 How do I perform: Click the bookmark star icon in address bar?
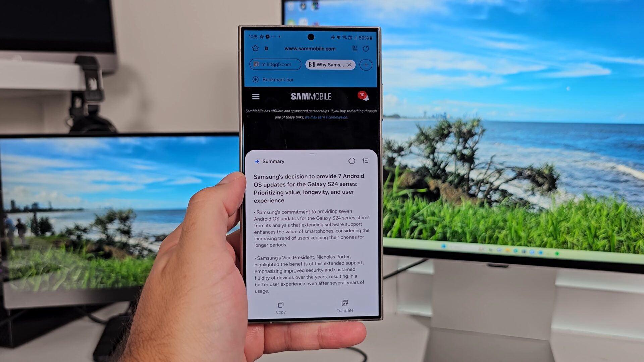click(256, 48)
